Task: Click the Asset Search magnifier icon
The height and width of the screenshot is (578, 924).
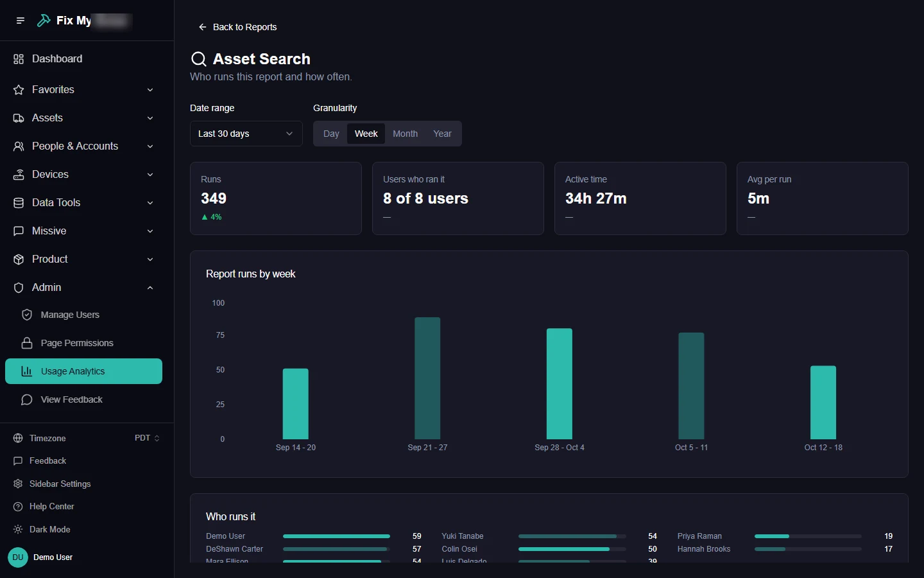Action: 199,59
